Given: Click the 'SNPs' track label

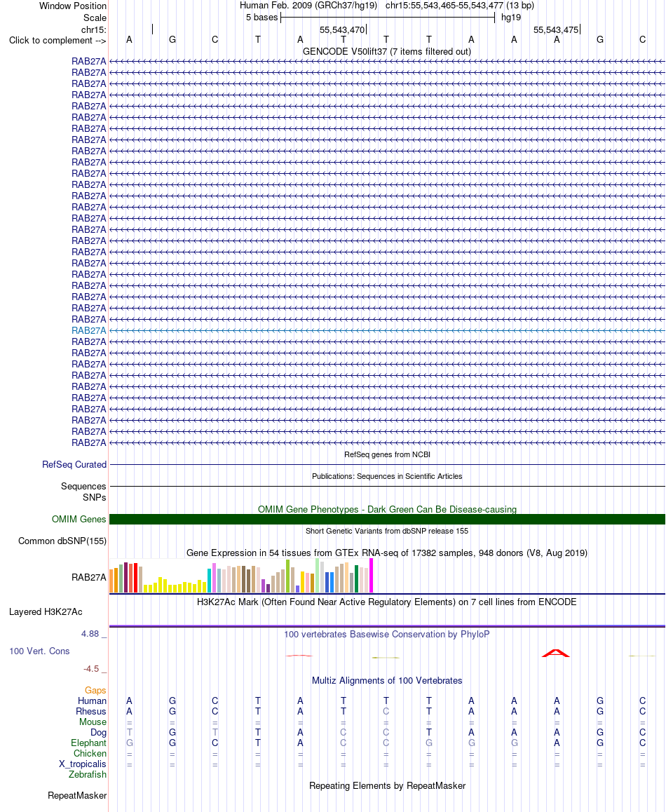Looking at the screenshot, I should tap(94, 497).
